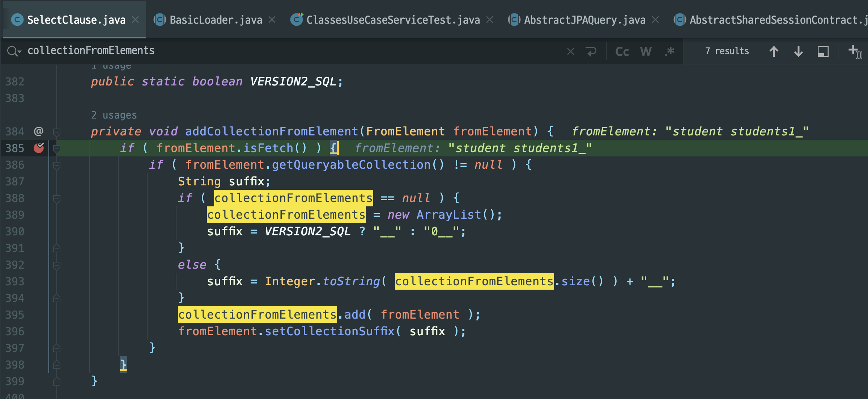
Task: Click the '2 usages' hint link
Action: click(114, 115)
